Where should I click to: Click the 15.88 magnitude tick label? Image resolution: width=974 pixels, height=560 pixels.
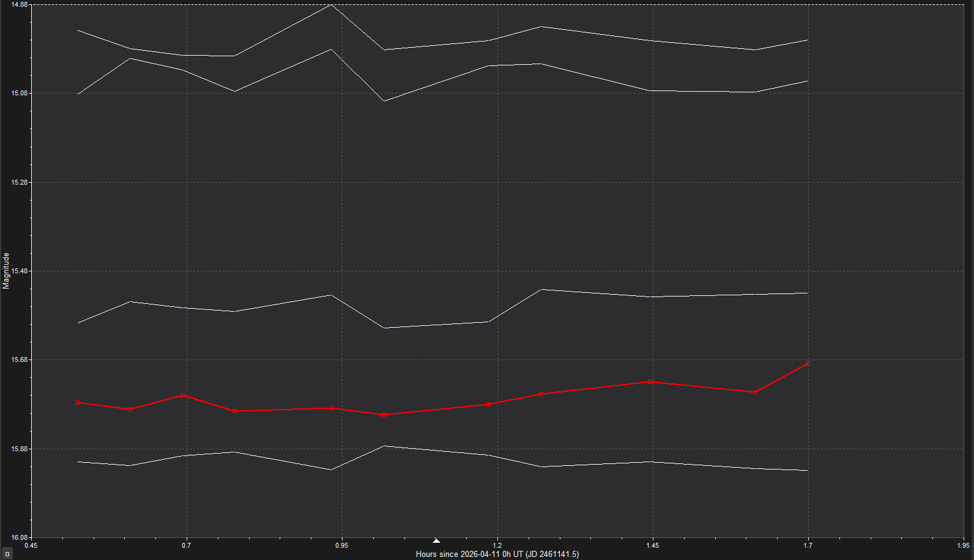20,449
